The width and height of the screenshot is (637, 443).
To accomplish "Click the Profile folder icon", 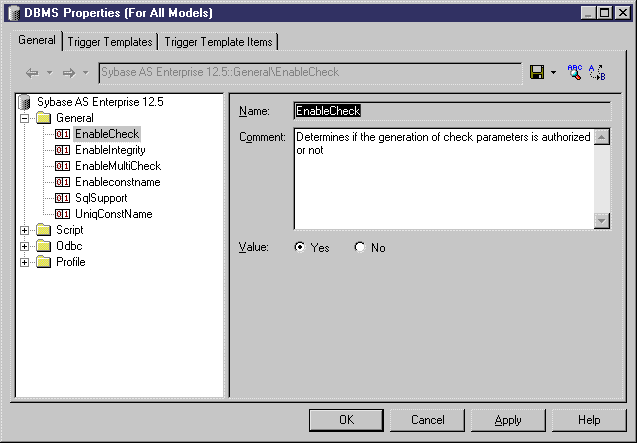I will point(43,262).
